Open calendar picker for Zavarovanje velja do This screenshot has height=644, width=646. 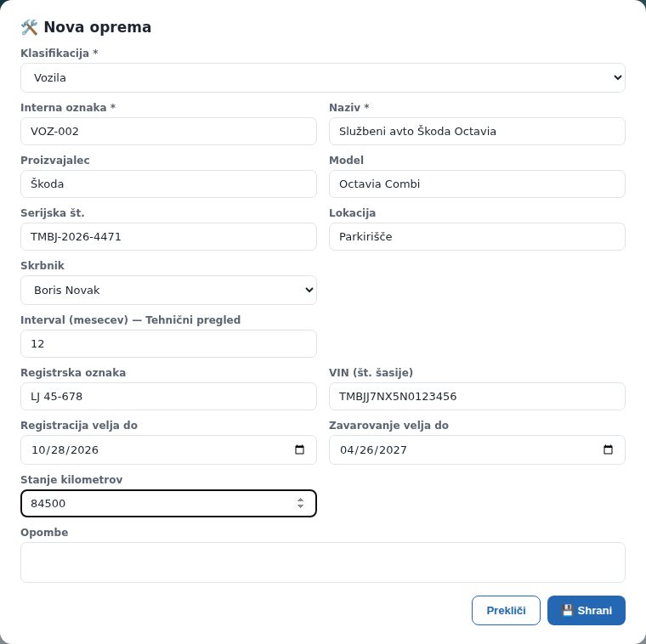(x=608, y=449)
